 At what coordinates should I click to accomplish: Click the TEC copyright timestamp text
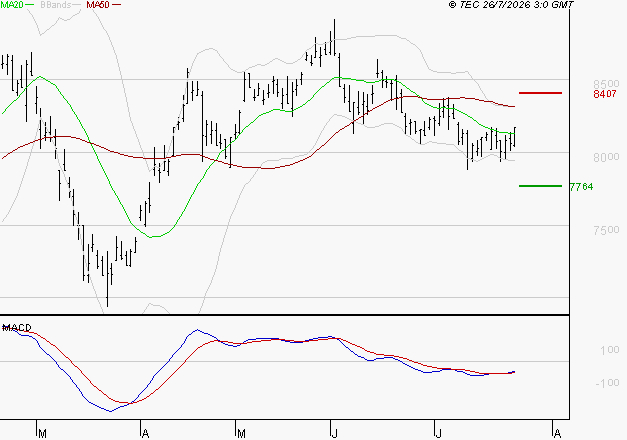tap(511, 5)
